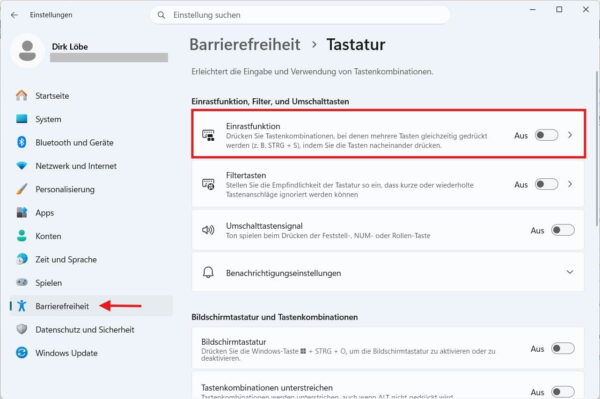Image resolution: width=600 pixels, height=399 pixels.
Task: Open the Apps settings section
Action: point(91,212)
